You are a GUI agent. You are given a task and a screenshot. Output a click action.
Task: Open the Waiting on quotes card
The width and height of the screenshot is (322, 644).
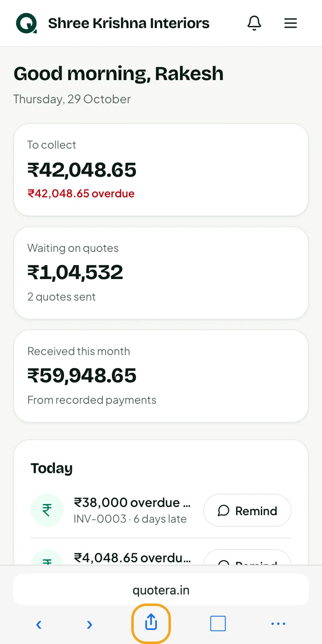point(161,273)
